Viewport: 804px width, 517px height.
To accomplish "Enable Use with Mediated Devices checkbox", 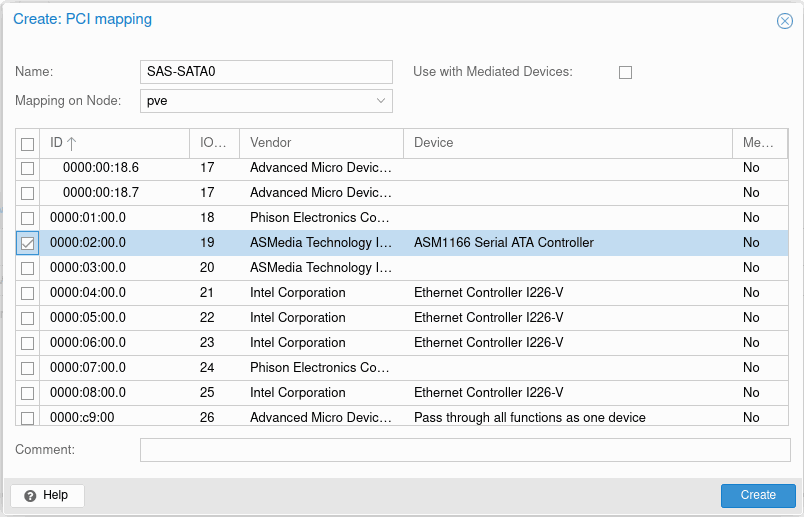I will tap(626, 72).
